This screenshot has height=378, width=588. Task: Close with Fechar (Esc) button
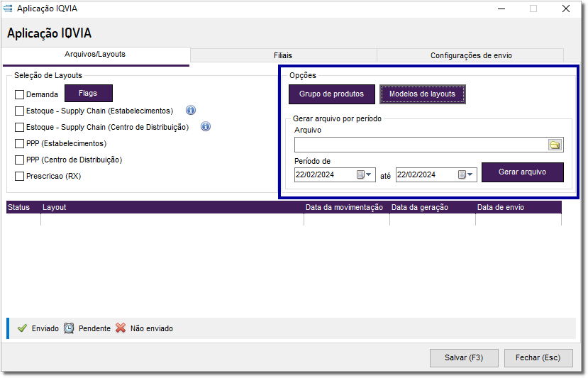538,357
